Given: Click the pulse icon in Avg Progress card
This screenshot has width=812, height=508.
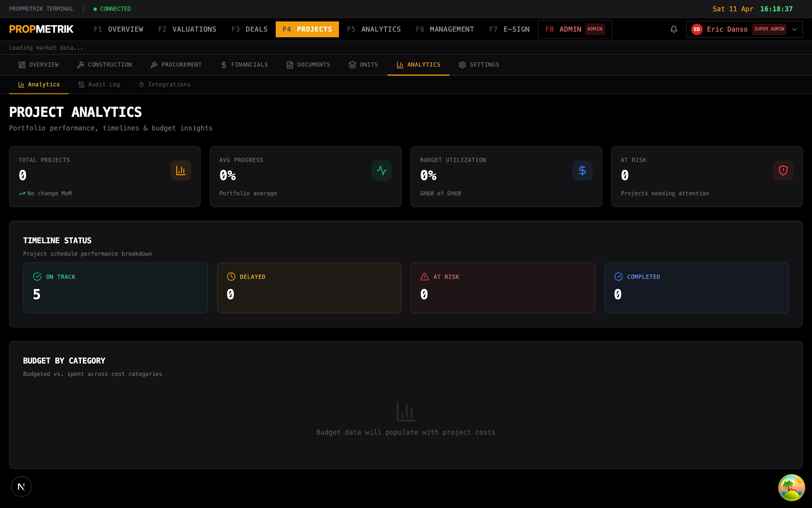Looking at the screenshot, I should [x=381, y=170].
